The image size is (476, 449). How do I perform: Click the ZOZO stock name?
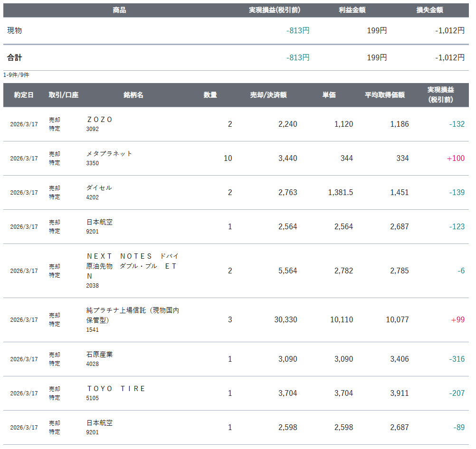tap(100, 120)
